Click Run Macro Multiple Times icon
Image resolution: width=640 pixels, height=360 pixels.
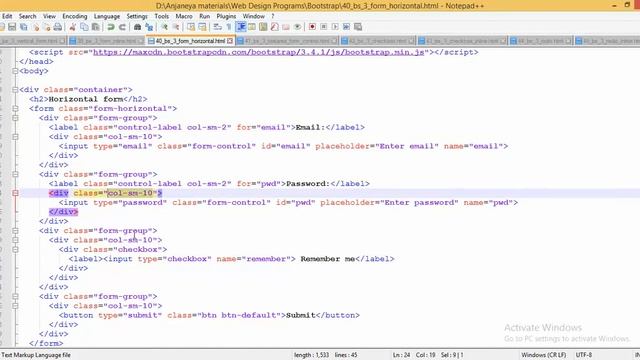tap(347, 27)
